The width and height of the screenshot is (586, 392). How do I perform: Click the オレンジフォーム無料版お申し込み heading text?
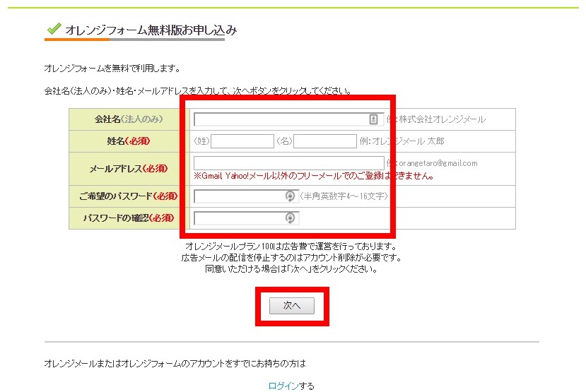coord(151,30)
